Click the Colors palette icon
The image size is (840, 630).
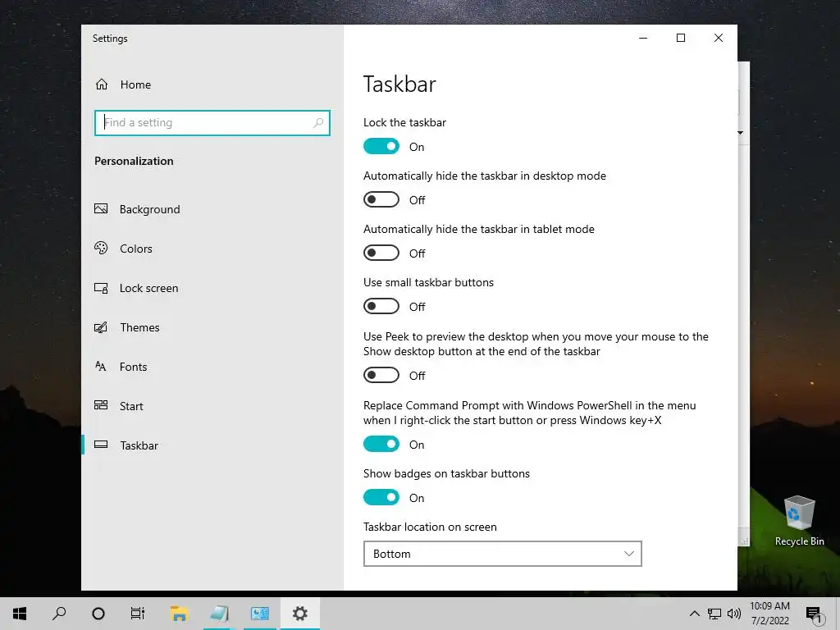[x=101, y=248]
